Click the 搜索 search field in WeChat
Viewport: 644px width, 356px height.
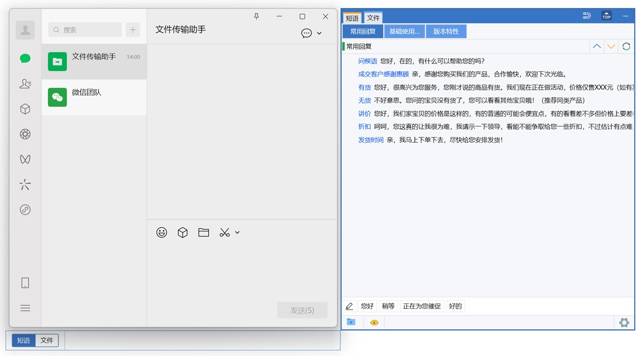(x=84, y=30)
